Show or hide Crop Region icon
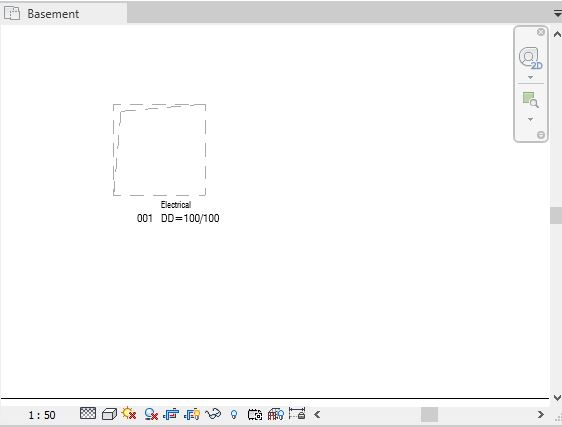 pyautogui.click(x=192, y=414)
